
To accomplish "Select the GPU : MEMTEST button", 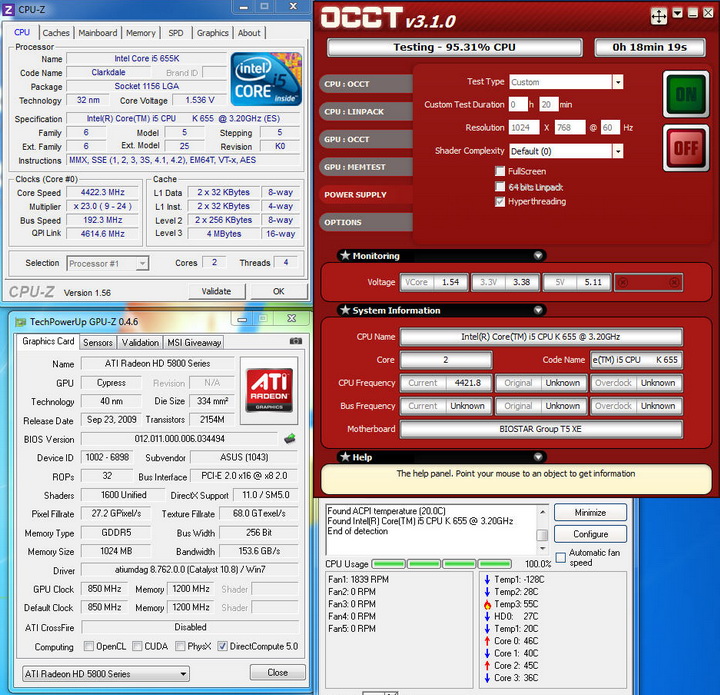I will click(x=365, y=167).
